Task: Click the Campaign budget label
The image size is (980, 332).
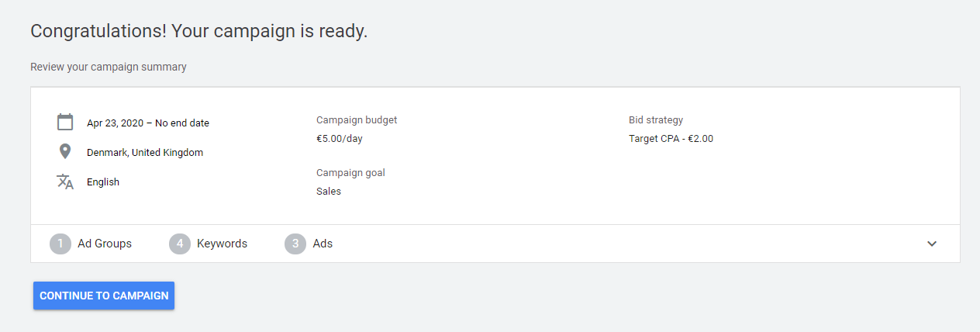Action: point(357,120)
